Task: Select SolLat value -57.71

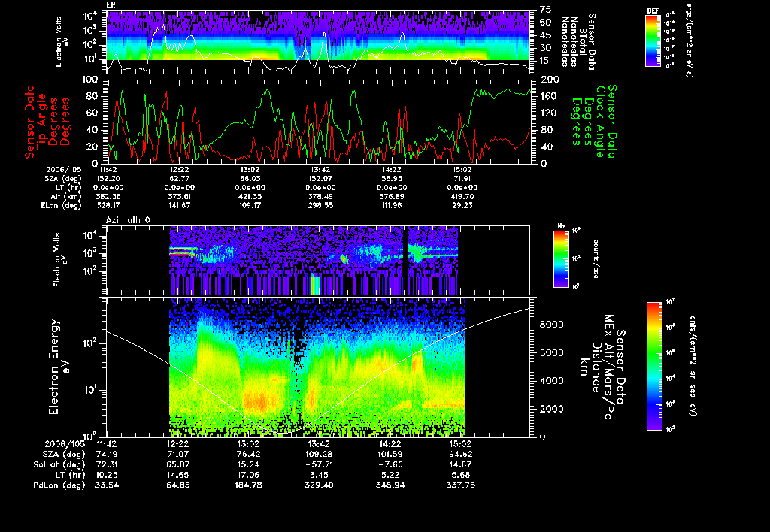Action: point(319,465)
